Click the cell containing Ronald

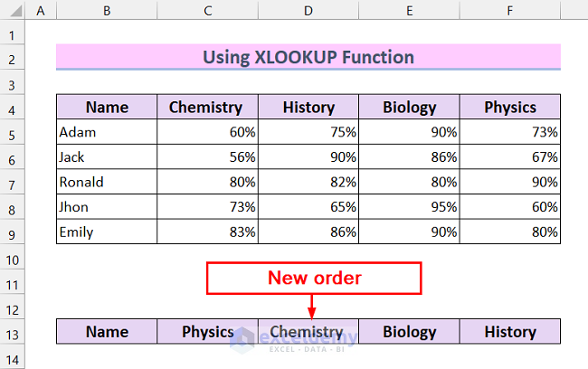point(106,182)
